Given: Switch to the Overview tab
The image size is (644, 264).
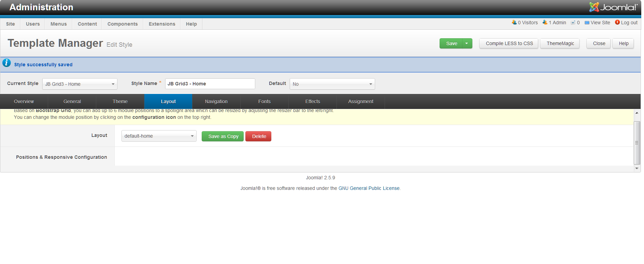Looking at the screenshot, I should pyautogui.click(x=24, y=101).
